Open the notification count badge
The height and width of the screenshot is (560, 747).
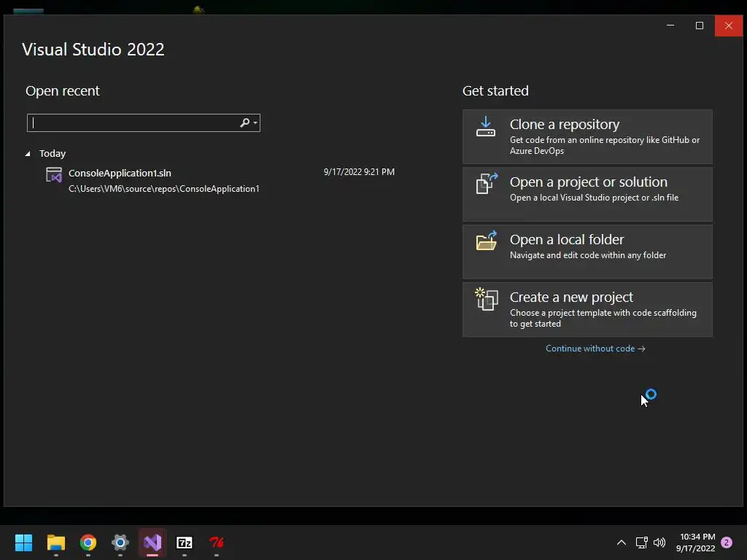[727, 542]
